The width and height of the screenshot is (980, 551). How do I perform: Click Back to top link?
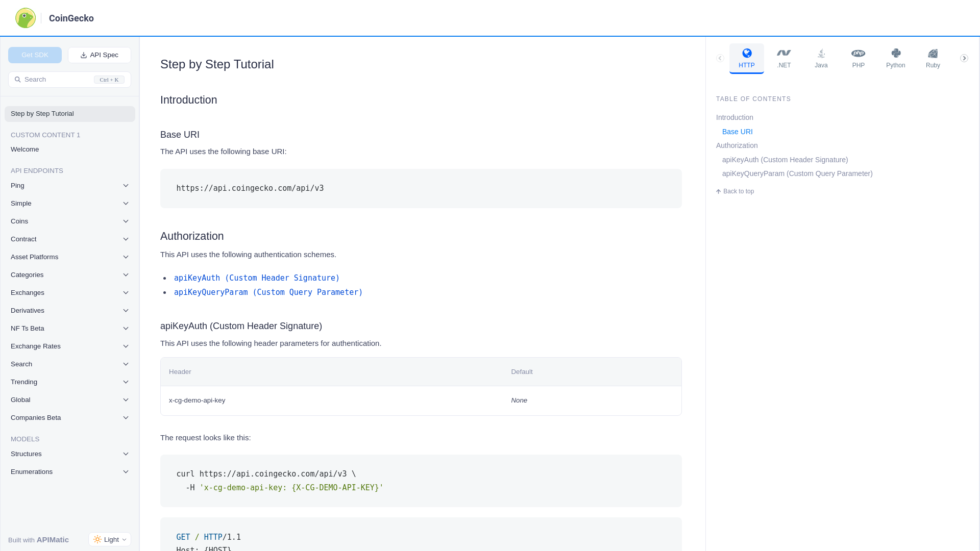[x=735, y=191]
